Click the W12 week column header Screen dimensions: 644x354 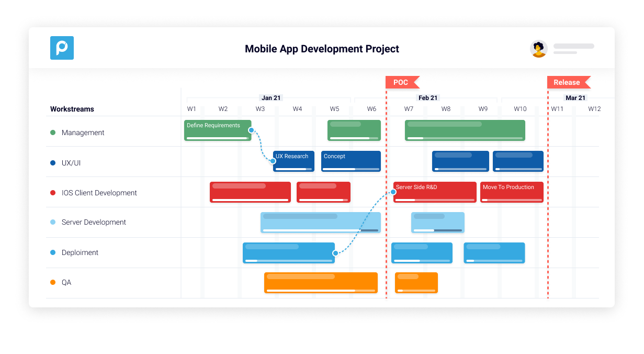point(594,109)
